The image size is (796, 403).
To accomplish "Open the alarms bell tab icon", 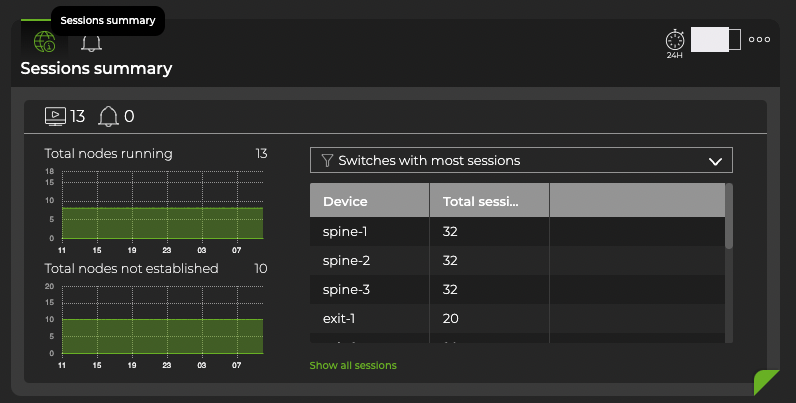I will [x=91, y=43].
